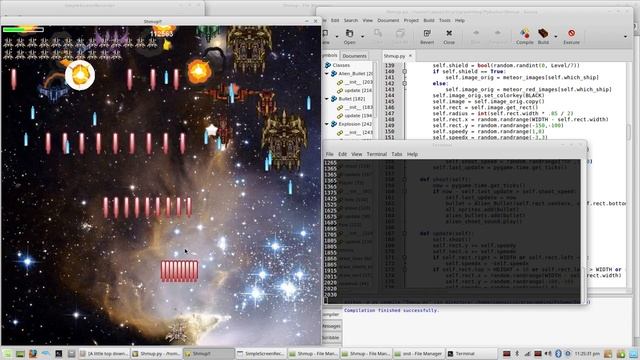
Task: Select the Classes node in the symbols tree
Action: pyautogui.click(x=341, y=65)
